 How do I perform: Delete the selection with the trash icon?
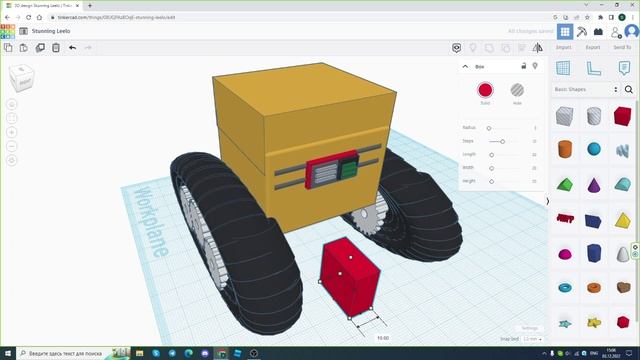coord(56,48)
